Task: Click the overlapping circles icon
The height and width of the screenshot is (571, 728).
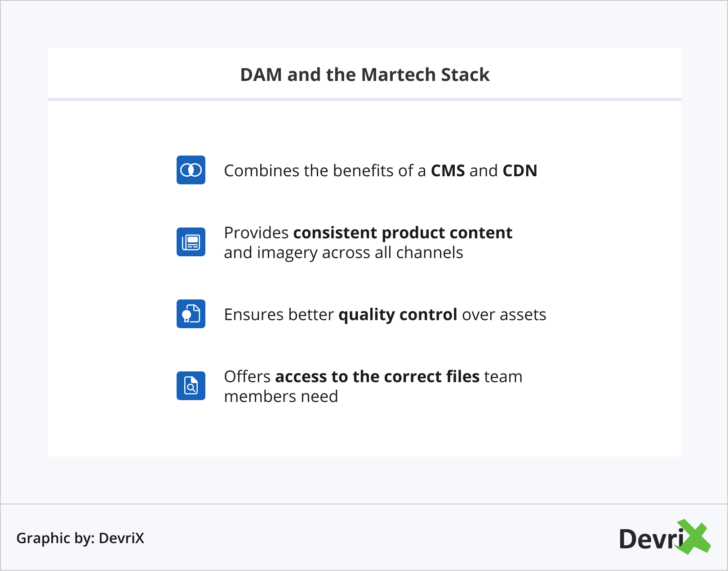Action: click(191, 170)
